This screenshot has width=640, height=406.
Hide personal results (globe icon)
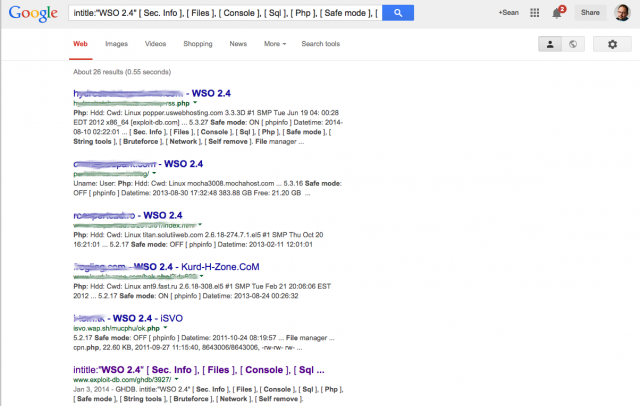coord(573,44)
